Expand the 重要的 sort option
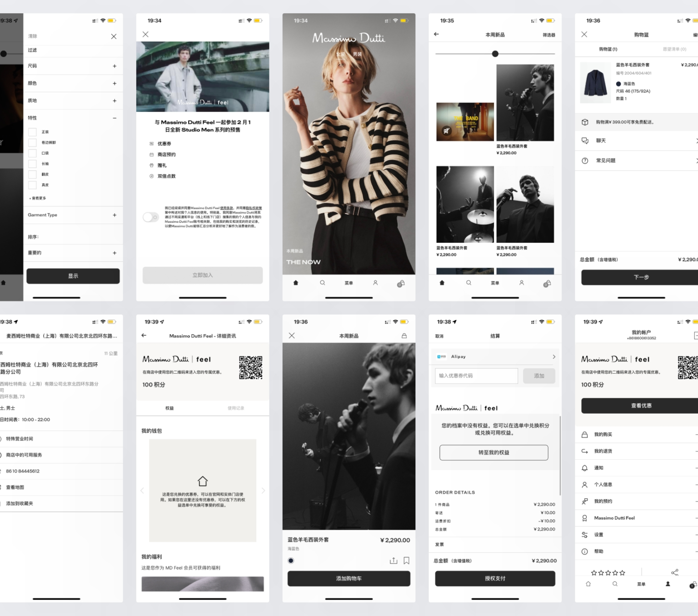 coord(115,253)
